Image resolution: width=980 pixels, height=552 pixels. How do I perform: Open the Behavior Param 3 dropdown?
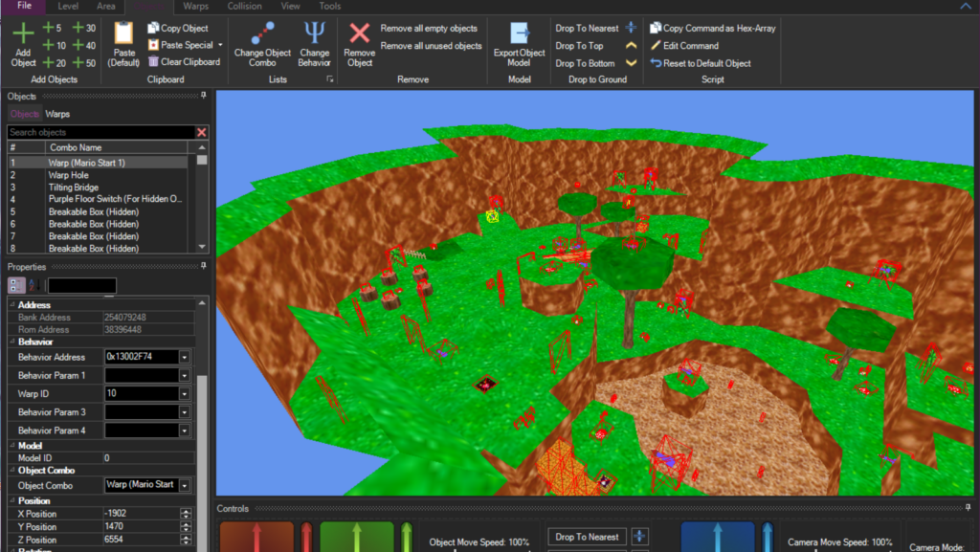click(185, 412)
